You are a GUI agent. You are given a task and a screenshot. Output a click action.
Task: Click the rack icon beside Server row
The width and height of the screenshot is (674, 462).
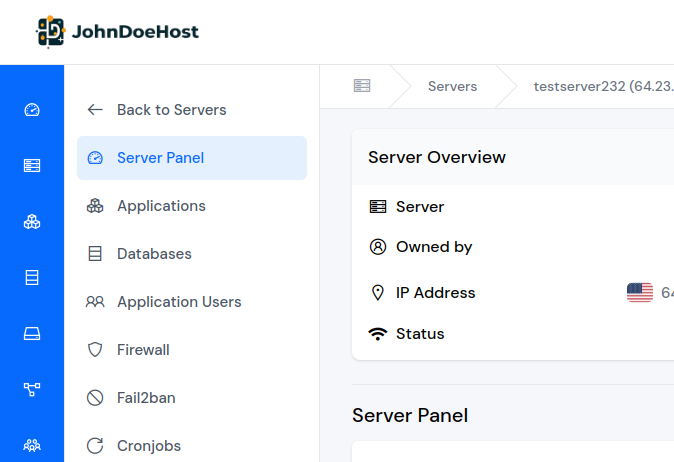pyautogui.click(x=378, y=207)
